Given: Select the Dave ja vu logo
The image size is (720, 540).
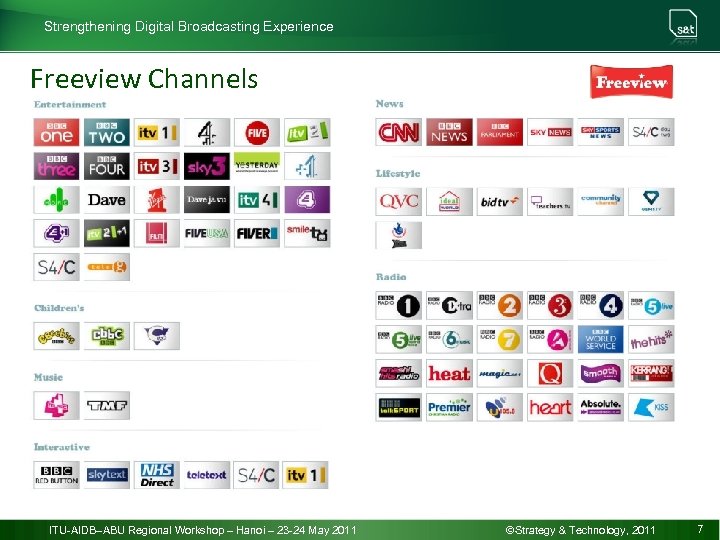Looking at the screenshot, I should (x=207, y=200).
